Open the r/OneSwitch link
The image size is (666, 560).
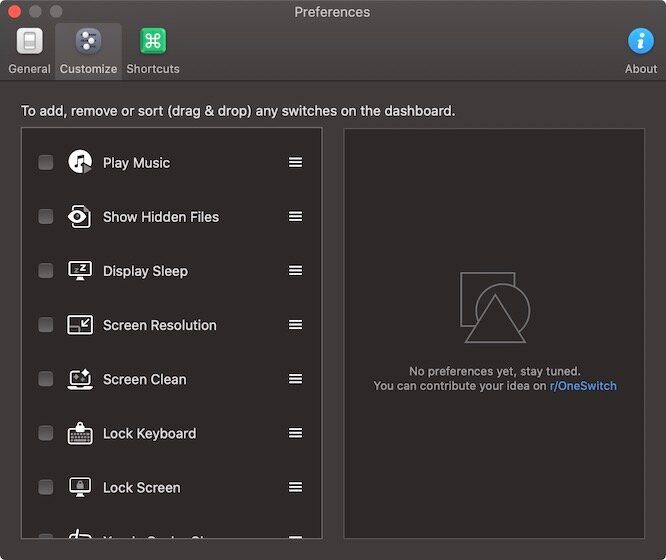pos(583,386)
